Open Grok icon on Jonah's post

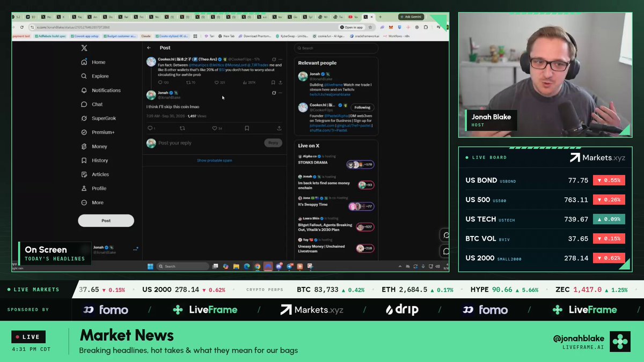(x=274, y=93)
